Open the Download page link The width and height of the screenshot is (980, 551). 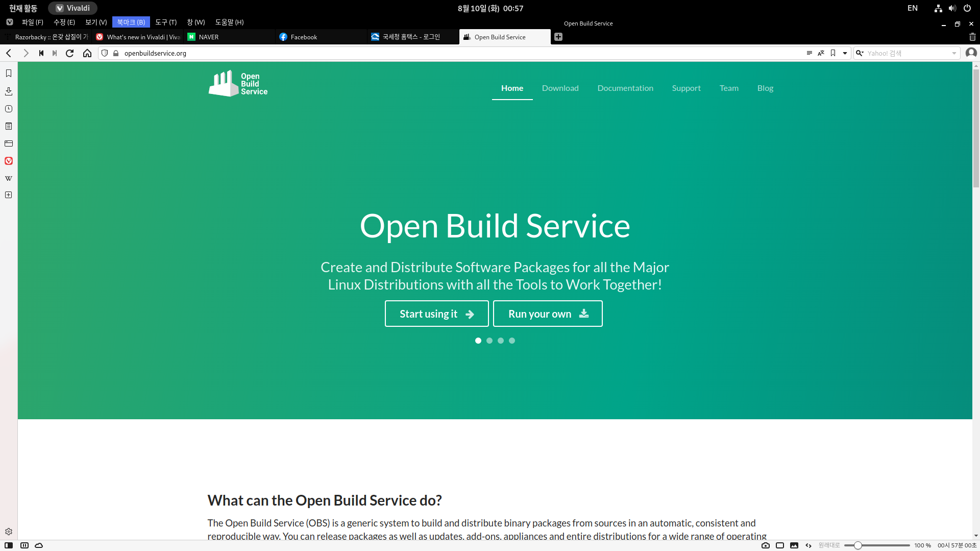point(560,88)
